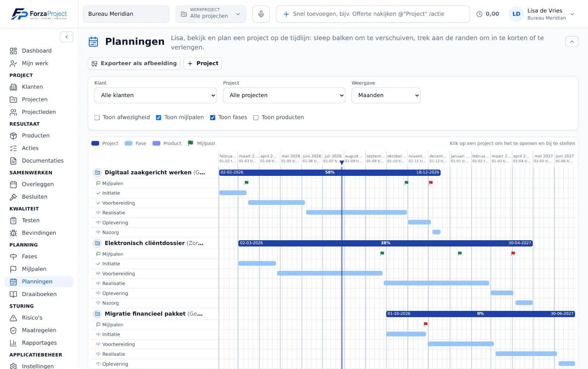Click the microphone voice input icon

(261, 14)
